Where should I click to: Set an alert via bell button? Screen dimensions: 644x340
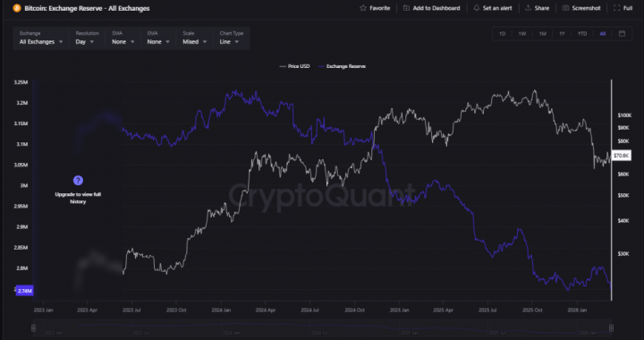click(x=493, y=8)
